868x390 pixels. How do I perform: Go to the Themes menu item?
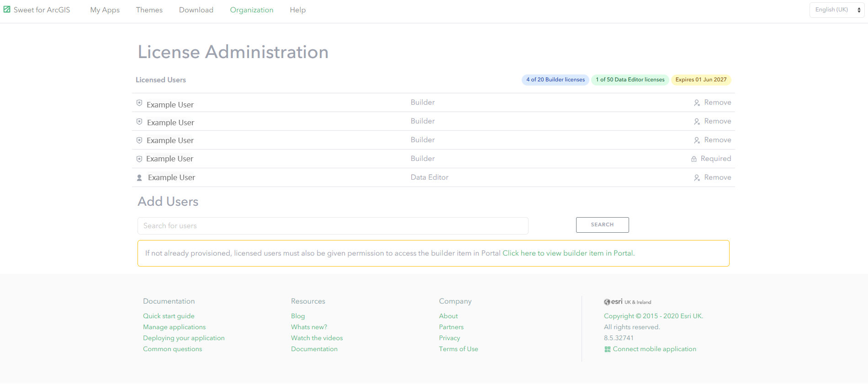pyautogui.click(x=149, y=10)
